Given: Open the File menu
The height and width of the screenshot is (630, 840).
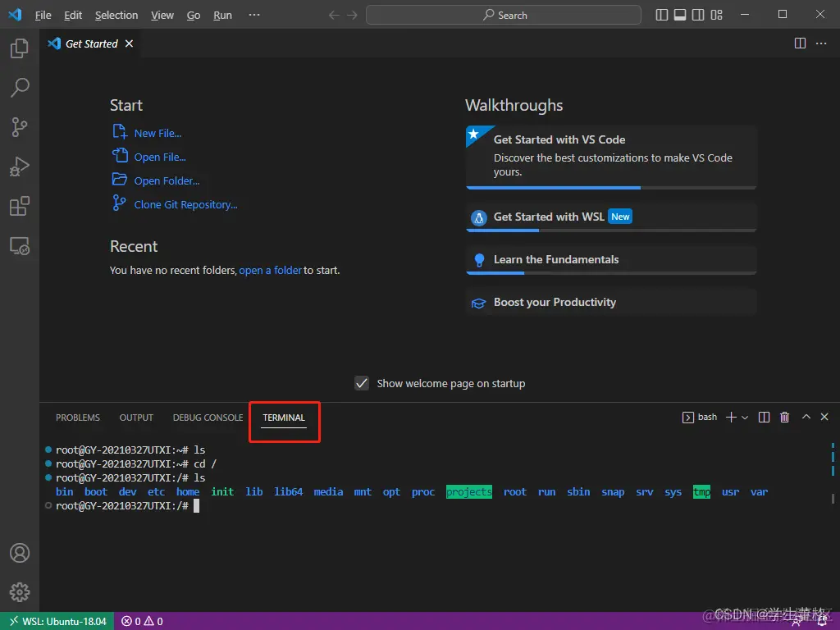Looking at the screenshot, I should (x=43, y=15).
